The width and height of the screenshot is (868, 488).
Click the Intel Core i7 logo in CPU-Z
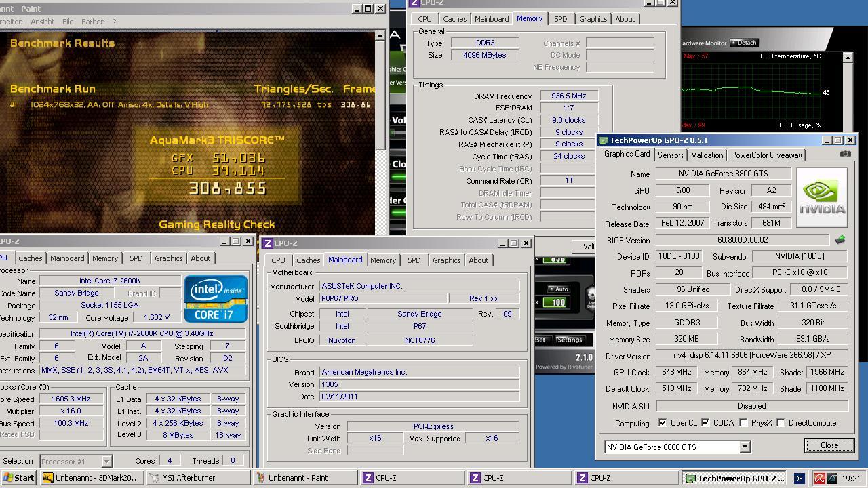[216, 299]
